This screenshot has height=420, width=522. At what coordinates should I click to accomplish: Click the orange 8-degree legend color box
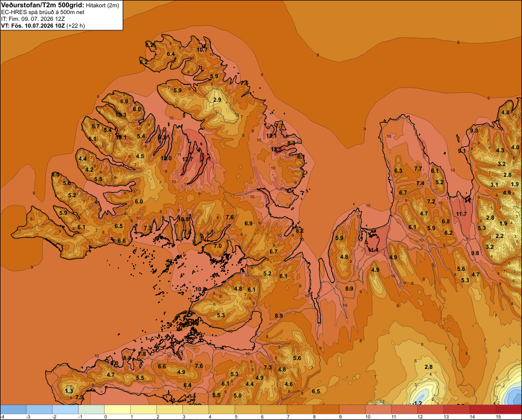[326, 409]
